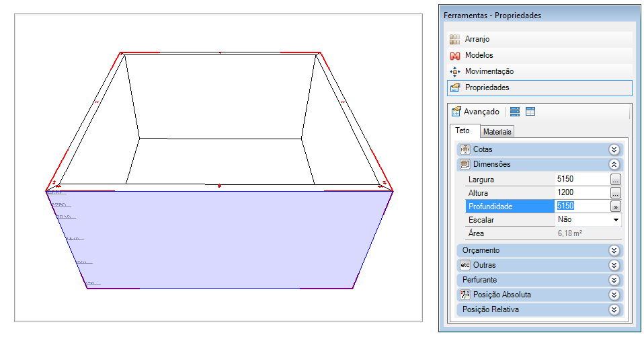Click the Posição Absoluta axes icon
Image resolution: width=644 pixels, height=337 pixels.
[465, 295]
